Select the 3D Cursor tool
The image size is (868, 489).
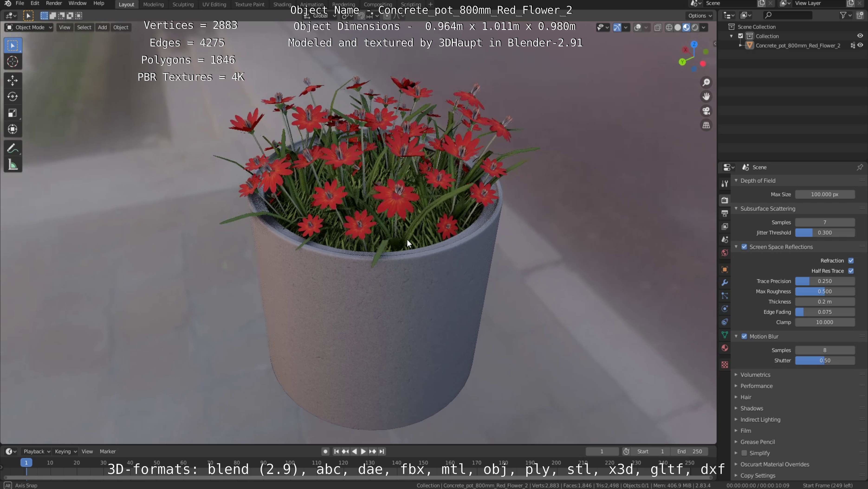(13, 62)
